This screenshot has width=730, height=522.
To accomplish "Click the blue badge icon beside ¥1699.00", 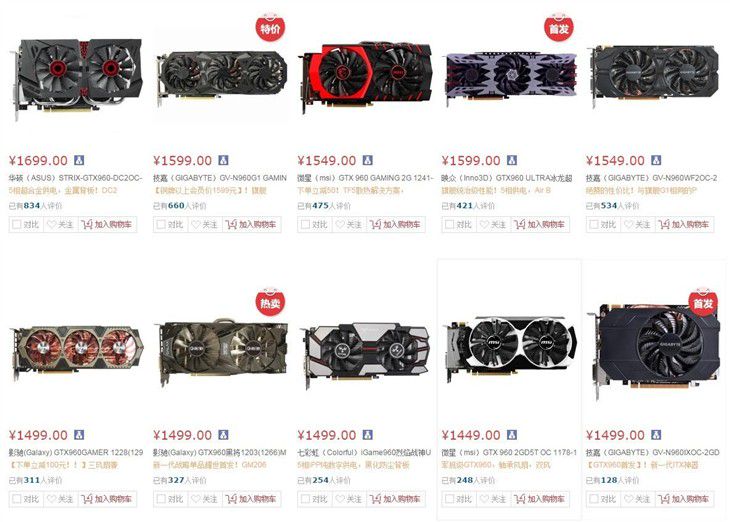I will 79,160.
